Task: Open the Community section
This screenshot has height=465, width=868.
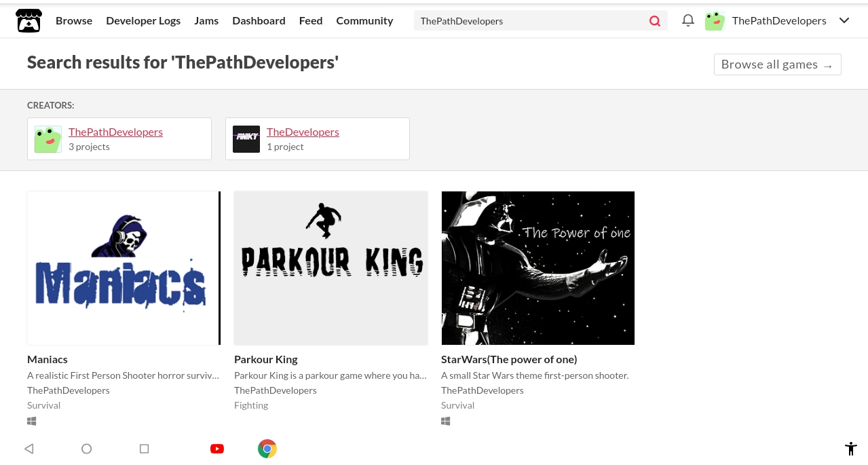Action: 364,20
